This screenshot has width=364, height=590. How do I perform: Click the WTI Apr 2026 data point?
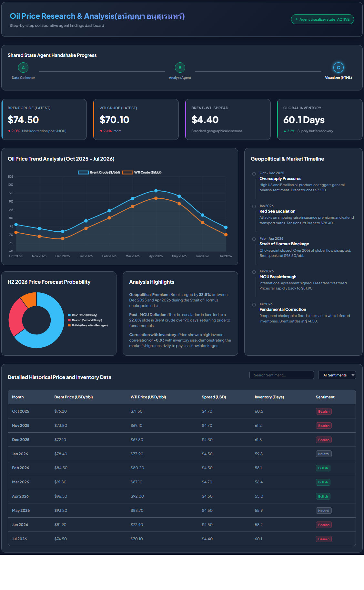click(156, 198)
